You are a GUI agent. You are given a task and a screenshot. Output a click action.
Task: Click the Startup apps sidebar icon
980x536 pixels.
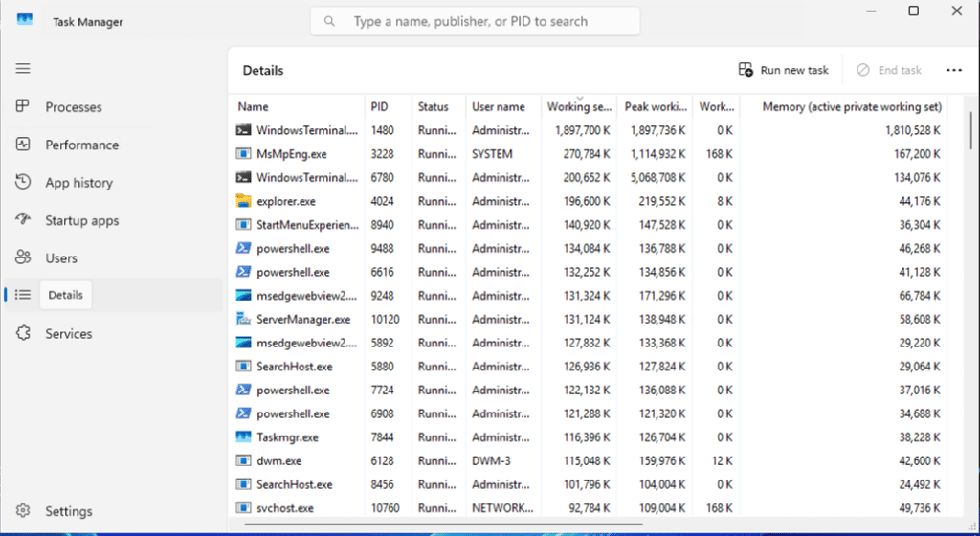pyautogui.click(x=23, y=219)
